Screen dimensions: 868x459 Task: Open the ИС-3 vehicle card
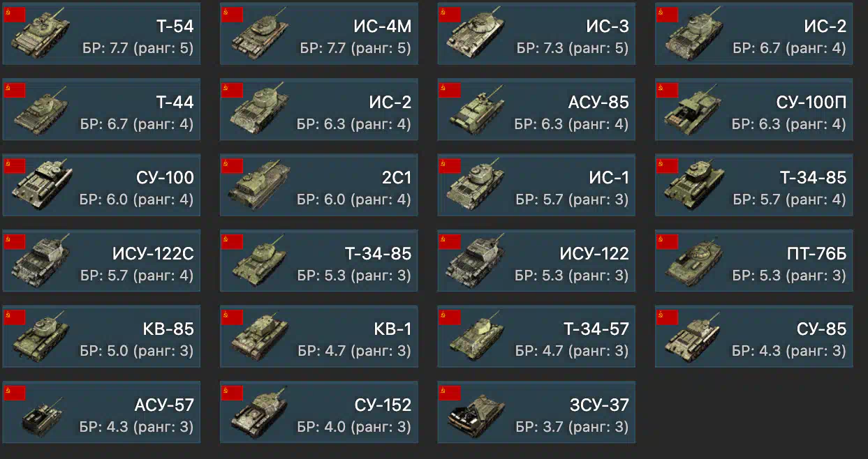click(x=536, y=34)
